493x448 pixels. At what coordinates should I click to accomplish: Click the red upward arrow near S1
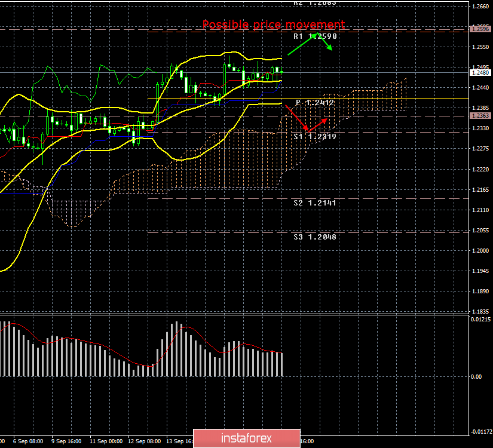click(318, 124)
